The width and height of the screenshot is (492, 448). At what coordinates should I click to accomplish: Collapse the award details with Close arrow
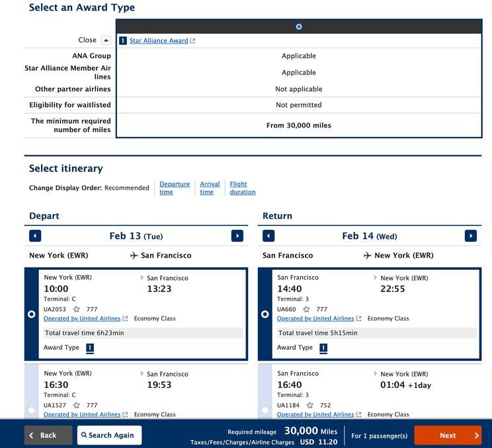[106, 40]
